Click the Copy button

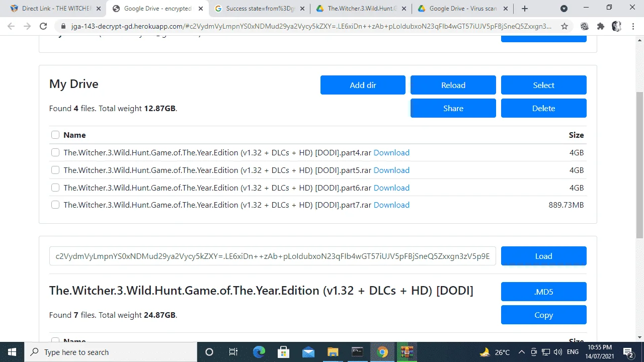click(544, 315)
